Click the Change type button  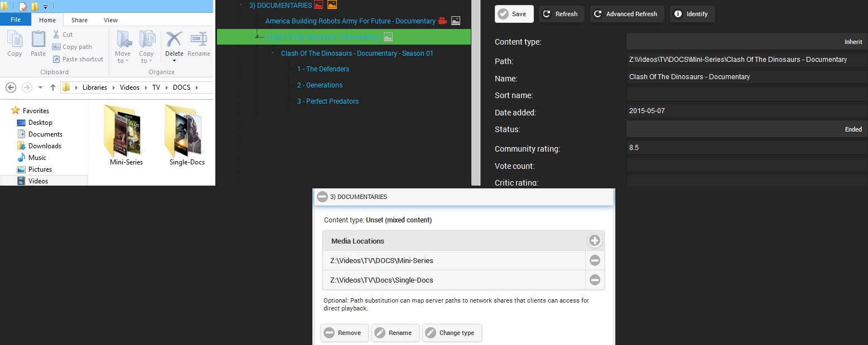(x=452, y=333)
